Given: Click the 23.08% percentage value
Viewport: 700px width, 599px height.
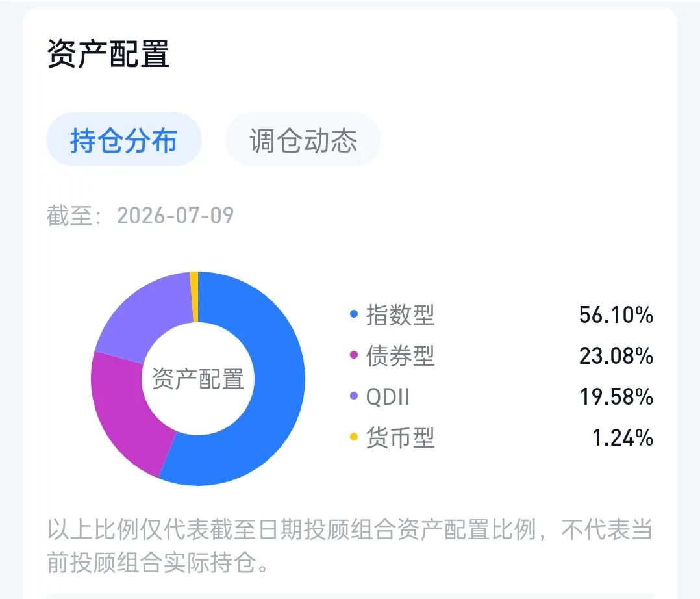Looking at the screenshot, I should [616, 356].
